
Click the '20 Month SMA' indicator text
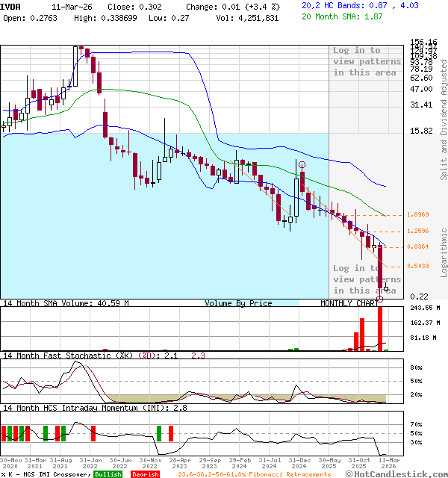coord(332,16)
